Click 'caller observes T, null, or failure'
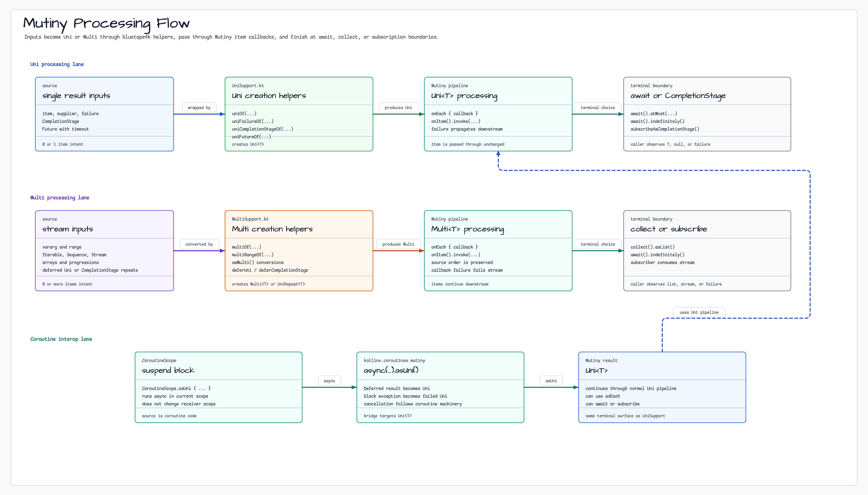Screen dimensions: 868x495 (x=670, y=144)
